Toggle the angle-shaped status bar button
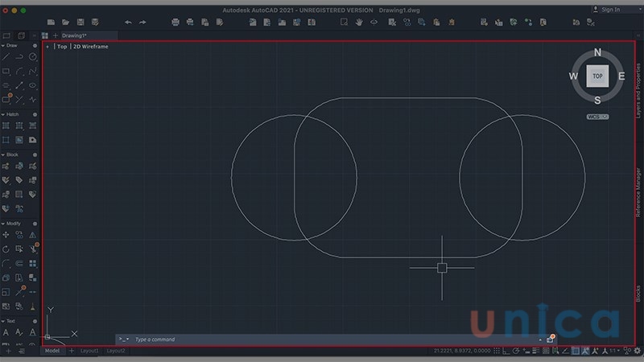Screen dimensions: 644x362 566,351
